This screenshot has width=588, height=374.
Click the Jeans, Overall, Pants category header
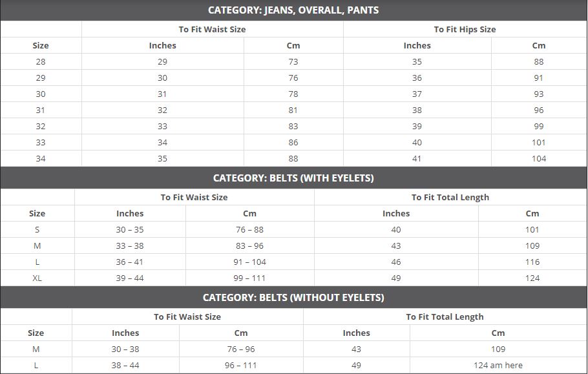[x=293, y=10]
